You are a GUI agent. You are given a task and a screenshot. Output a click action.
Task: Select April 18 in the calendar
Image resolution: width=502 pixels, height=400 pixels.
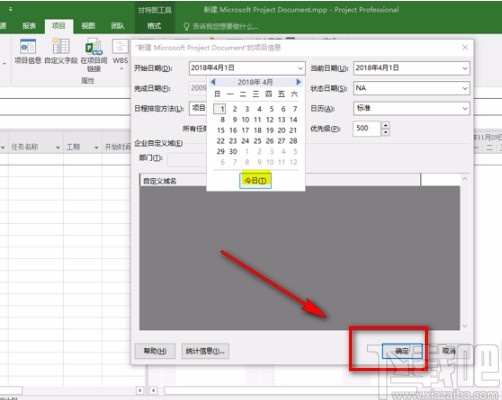[x=257, y=130]
